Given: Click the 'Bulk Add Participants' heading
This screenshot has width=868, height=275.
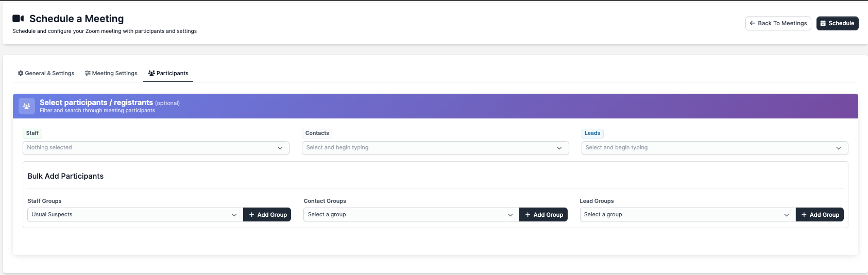Looking at the screenshot, I should [65, 176].
